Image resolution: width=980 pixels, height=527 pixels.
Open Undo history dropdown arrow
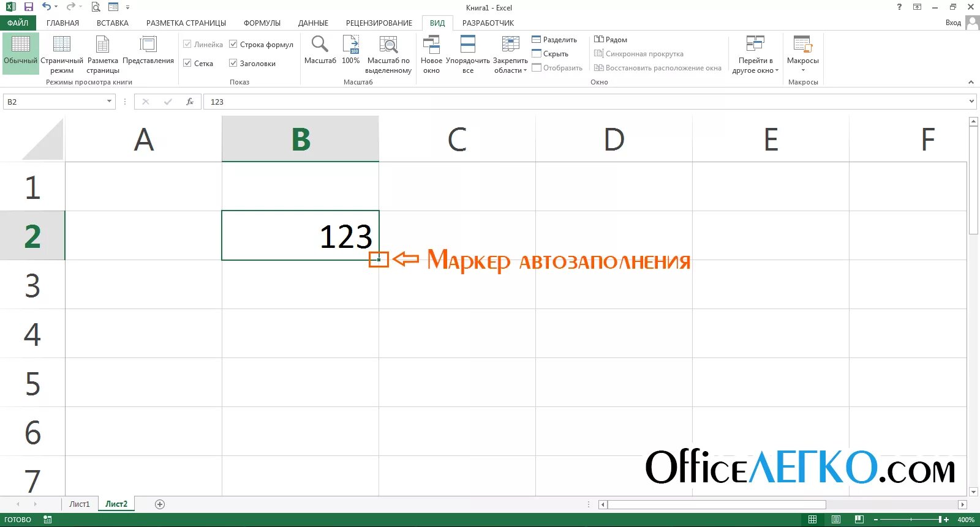(x=56, y=7)
